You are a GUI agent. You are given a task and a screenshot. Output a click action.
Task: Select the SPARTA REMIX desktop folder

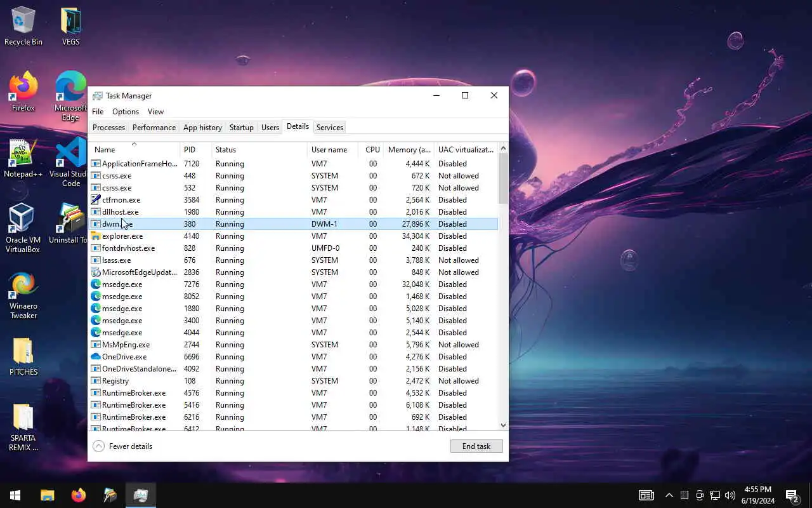23,427
